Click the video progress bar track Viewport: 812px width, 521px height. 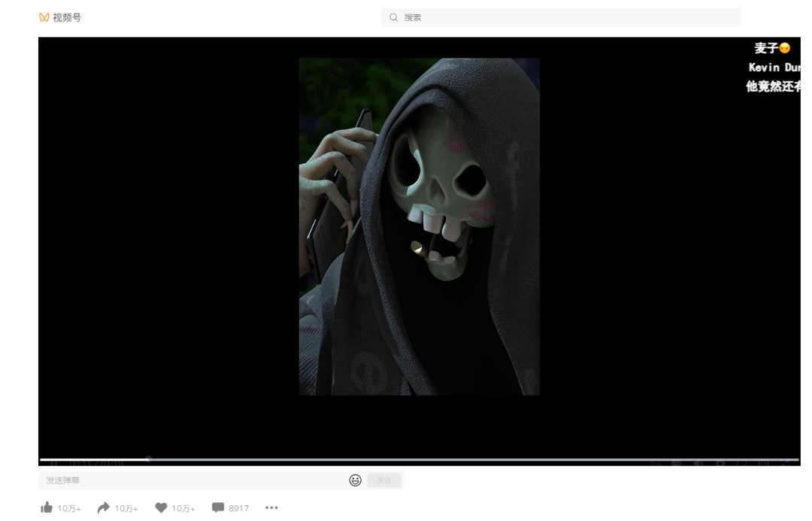[451, 459]
